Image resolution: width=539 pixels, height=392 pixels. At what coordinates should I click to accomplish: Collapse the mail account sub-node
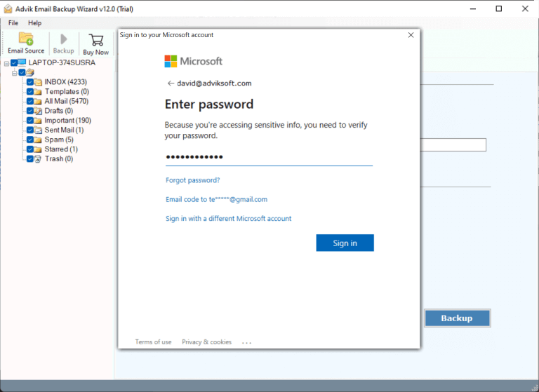[14, 73]
